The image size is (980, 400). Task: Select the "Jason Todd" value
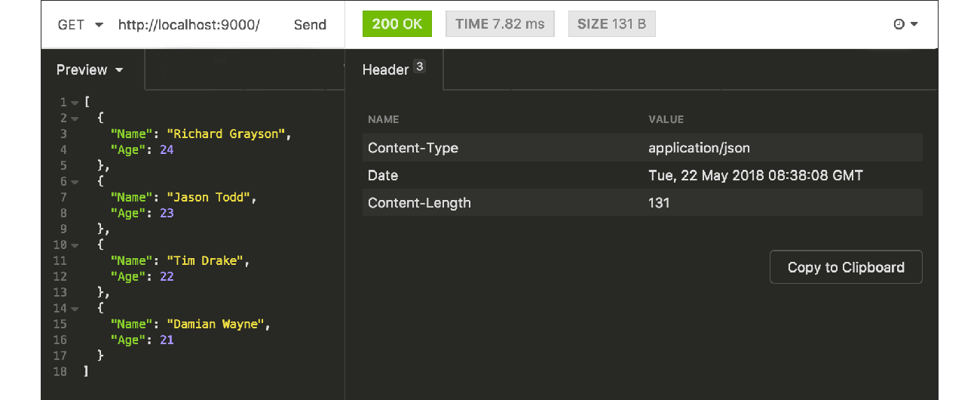(210, 197)
